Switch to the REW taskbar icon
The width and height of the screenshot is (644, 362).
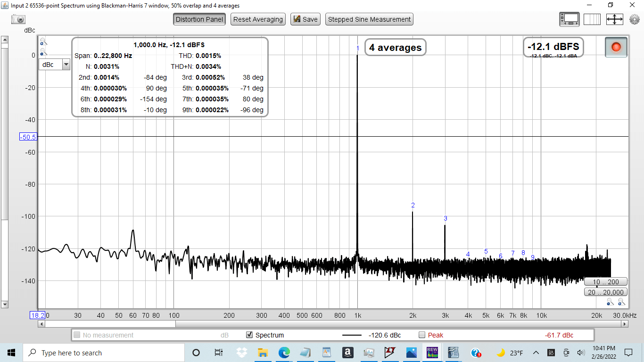click(432, 353)
